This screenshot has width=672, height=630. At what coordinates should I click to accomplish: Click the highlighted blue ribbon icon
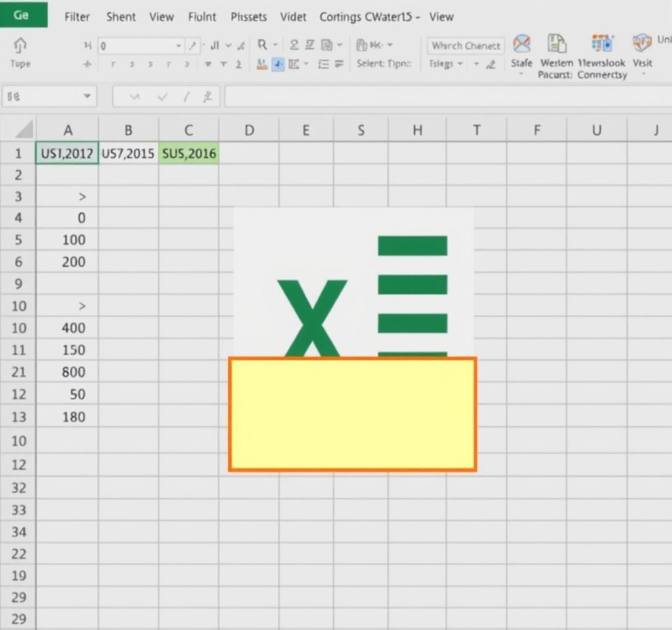[278, 64]
